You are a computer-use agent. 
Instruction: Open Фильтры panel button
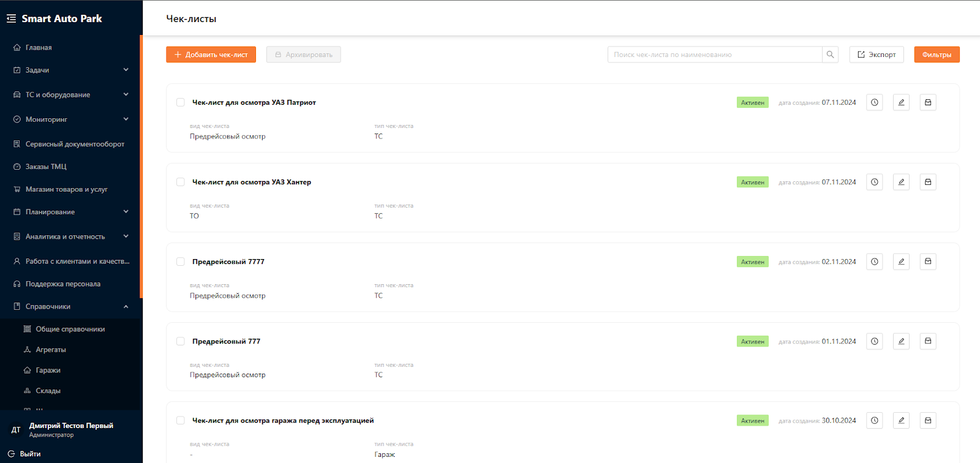[x=937, y=55]
